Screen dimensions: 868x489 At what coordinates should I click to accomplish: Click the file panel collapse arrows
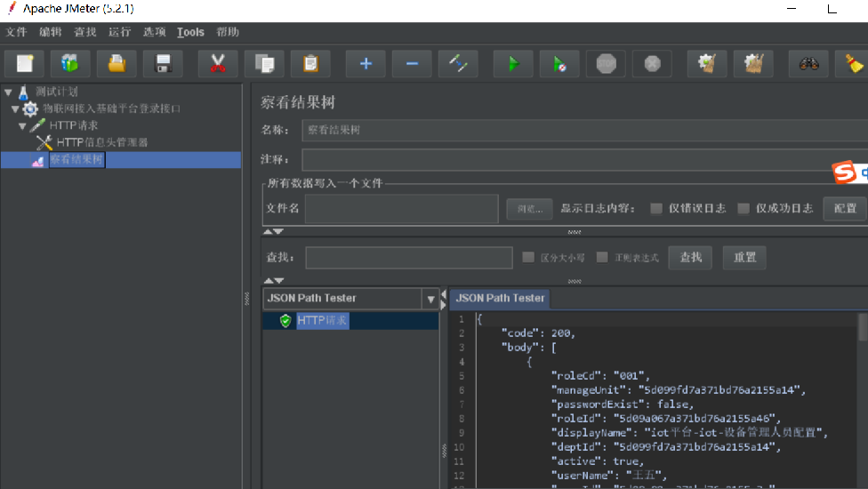tap(273, 231)
